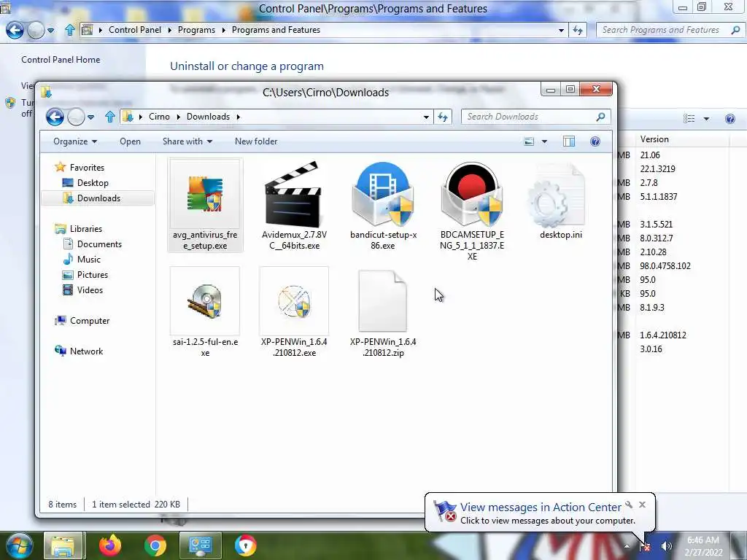Toggle the preview pane in Downloads window

tap(569, 141)
